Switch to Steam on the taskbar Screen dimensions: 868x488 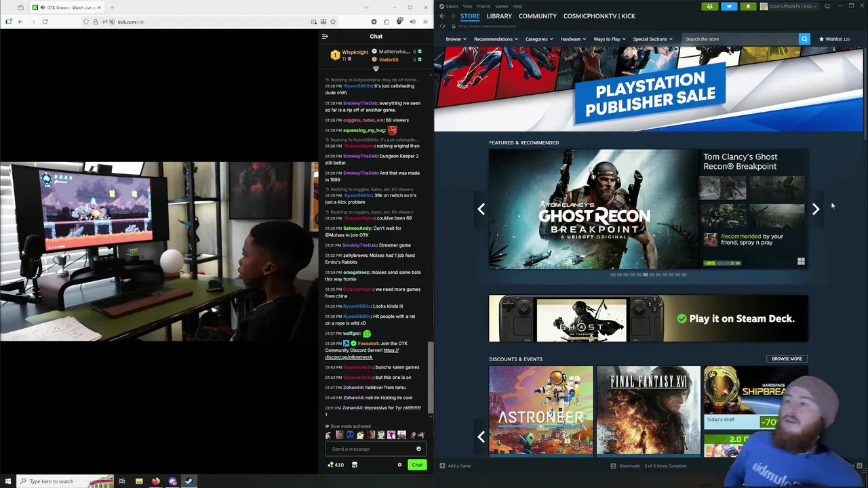click(189, 481)
